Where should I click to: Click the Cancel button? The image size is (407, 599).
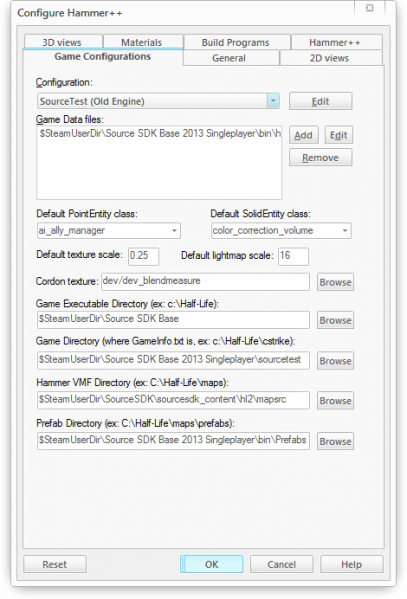pyautogui.click(x=282, y=564)
